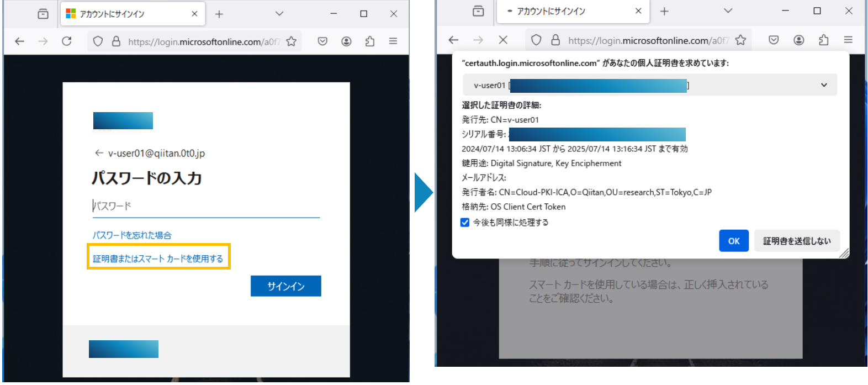Click 発行者名: CN=Cloud-PKI-ICA text line
Viewport: 868px width, 385px height.
point(587,192)
